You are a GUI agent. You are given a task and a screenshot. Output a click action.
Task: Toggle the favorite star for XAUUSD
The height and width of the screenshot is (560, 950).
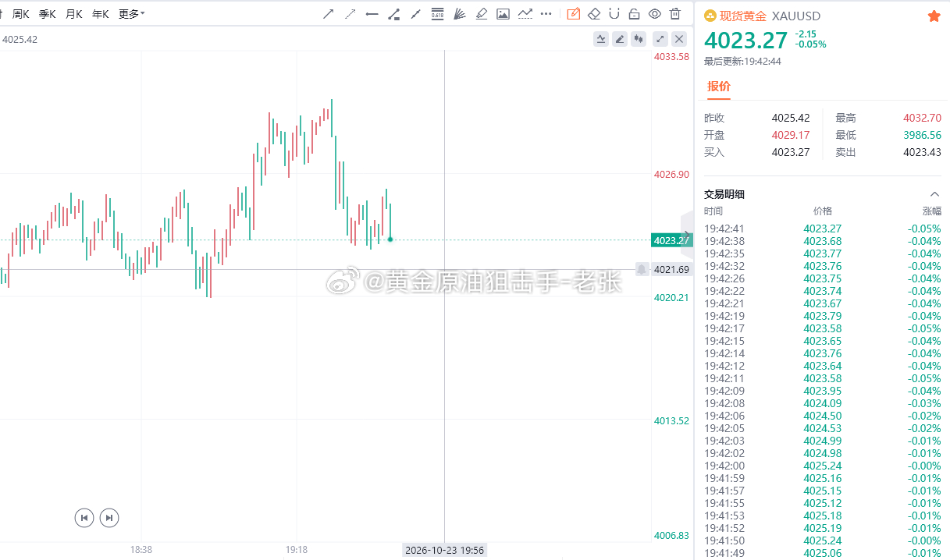coord(934,16)
